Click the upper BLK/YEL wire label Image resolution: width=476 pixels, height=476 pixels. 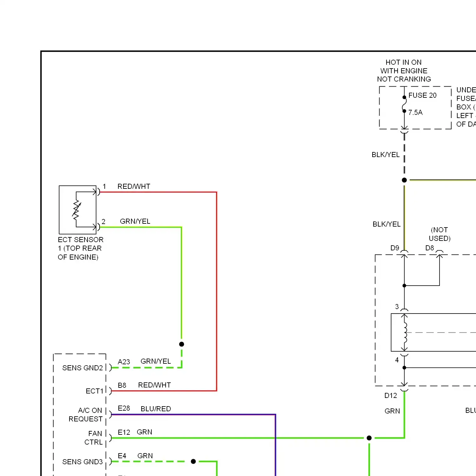click(x=386, y=155)
